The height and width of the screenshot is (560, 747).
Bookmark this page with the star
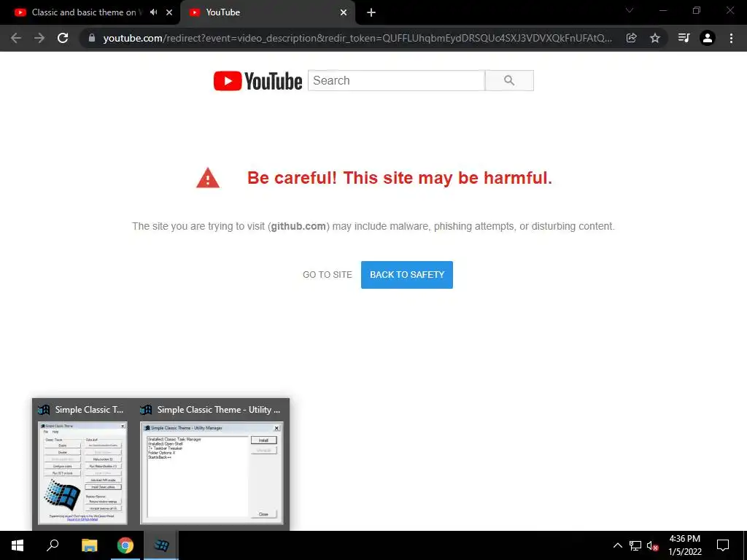pyautogui.click(x=655, y=38)
